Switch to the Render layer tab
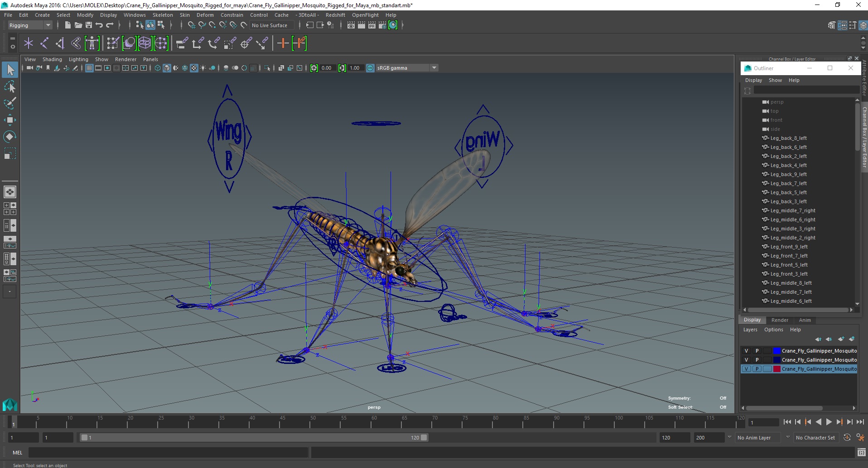 [x=780, y=320]
